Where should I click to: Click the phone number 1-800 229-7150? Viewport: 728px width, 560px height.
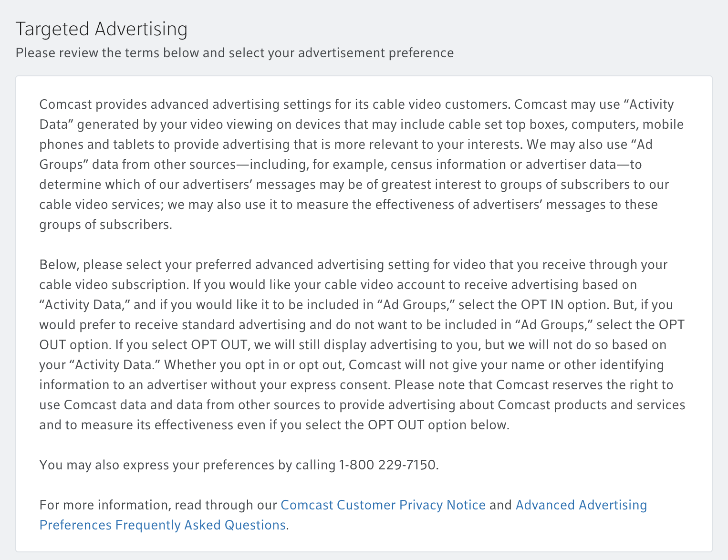click(388, 465)
